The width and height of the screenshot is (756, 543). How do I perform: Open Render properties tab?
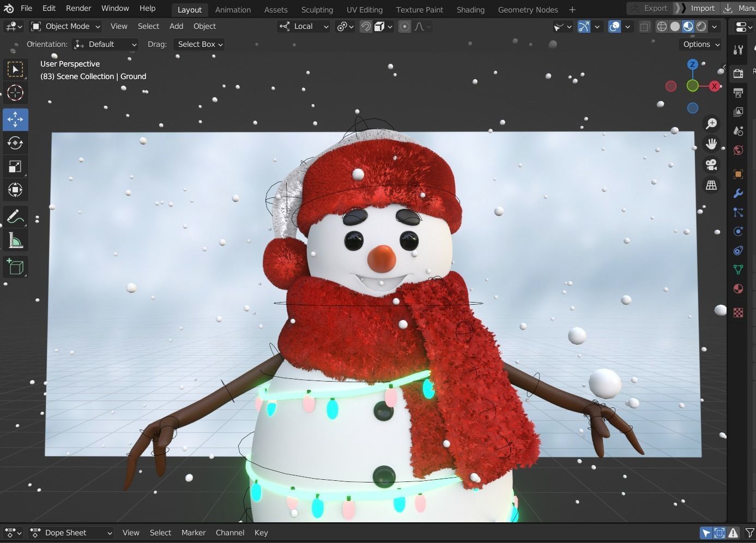tap(739, 74)
